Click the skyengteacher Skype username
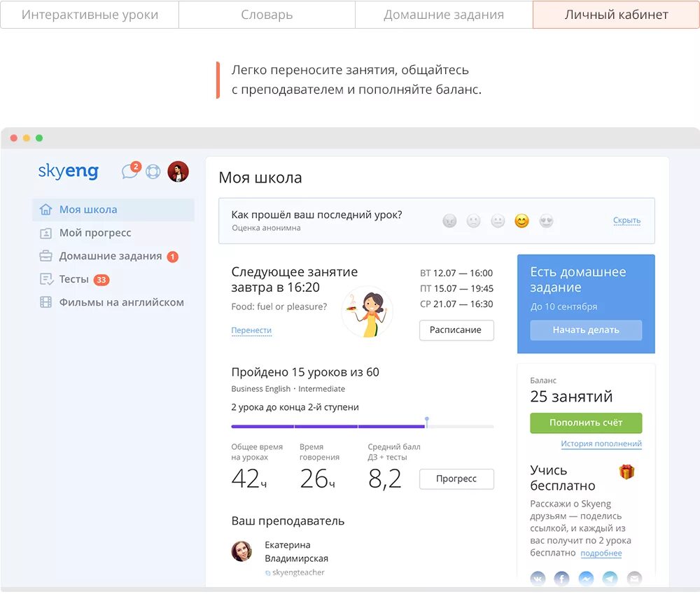This screenshot has width=700, height=594. 298,572
